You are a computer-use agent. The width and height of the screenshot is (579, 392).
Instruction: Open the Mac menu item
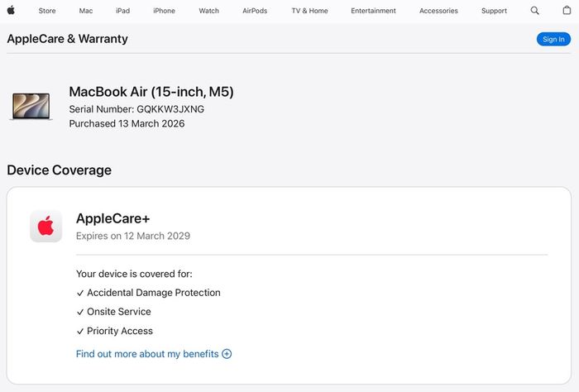tap(86, 11)
